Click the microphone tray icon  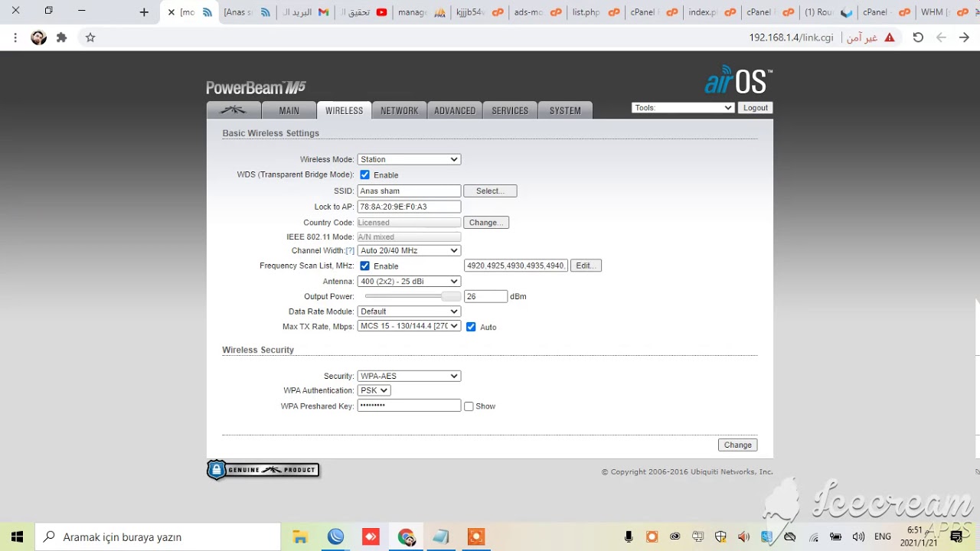point(629,536)
